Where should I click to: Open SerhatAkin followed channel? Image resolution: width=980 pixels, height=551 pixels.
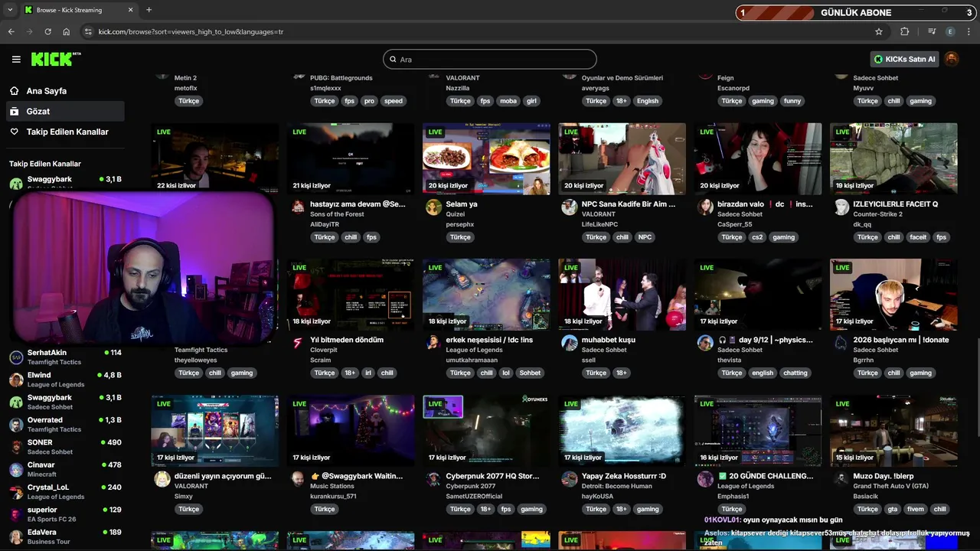[x=65, y=357]
